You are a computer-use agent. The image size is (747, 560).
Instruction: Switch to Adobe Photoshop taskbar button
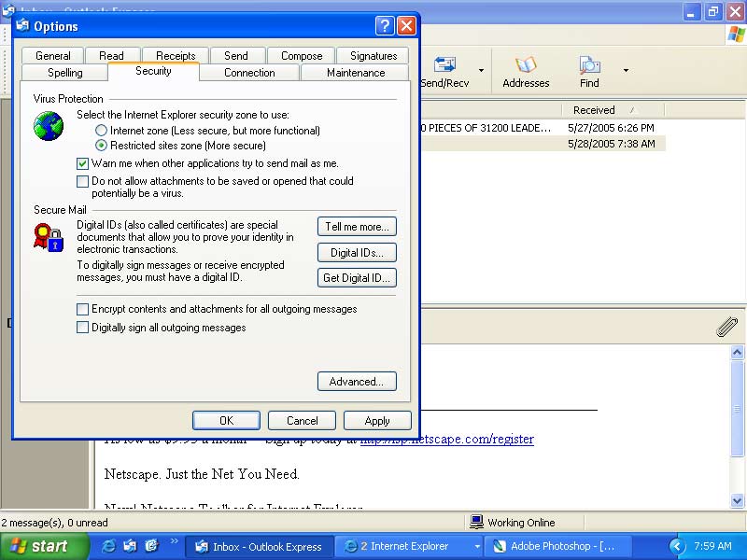click(558, 546)
